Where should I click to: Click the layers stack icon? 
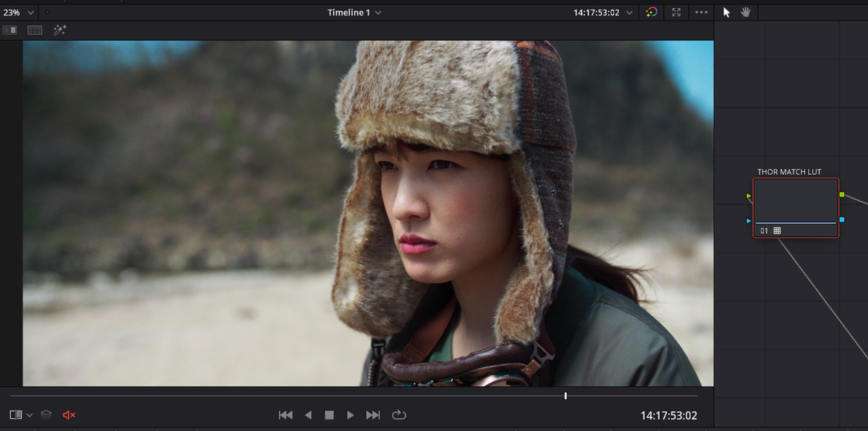(46, 415)
